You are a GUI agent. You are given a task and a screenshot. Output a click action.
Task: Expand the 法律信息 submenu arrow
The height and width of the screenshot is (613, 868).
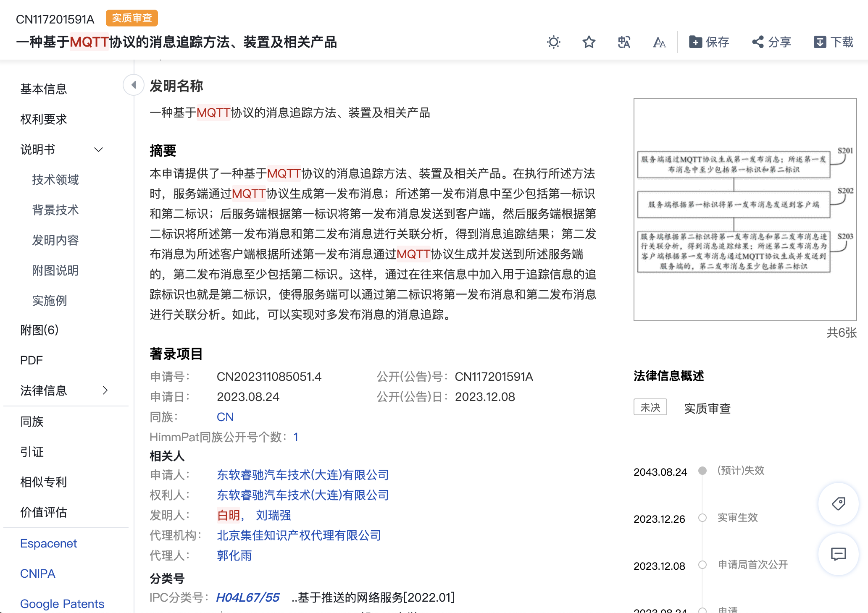click(x=105, y=390)
